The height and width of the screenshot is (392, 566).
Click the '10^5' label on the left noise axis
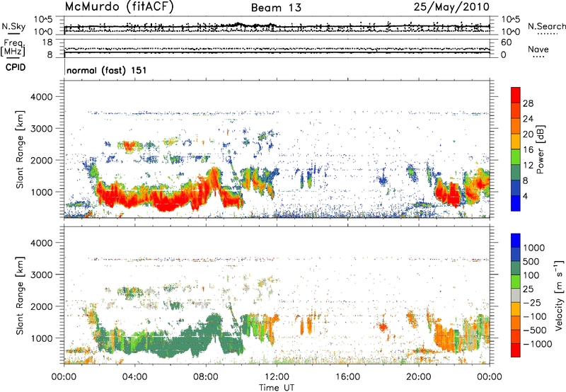point(43,19)
